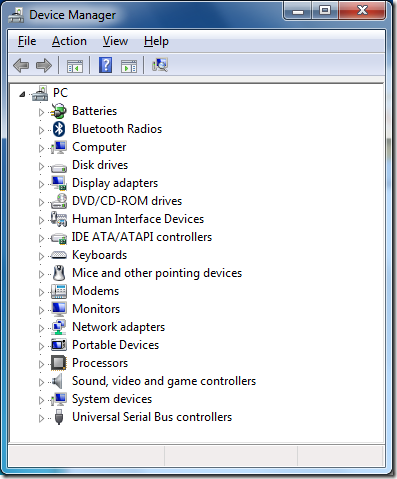Image resolution: width=397 pixels, height=479 pixels.
Task: Expand the Modems node
Action: click(x=41, y=292)
